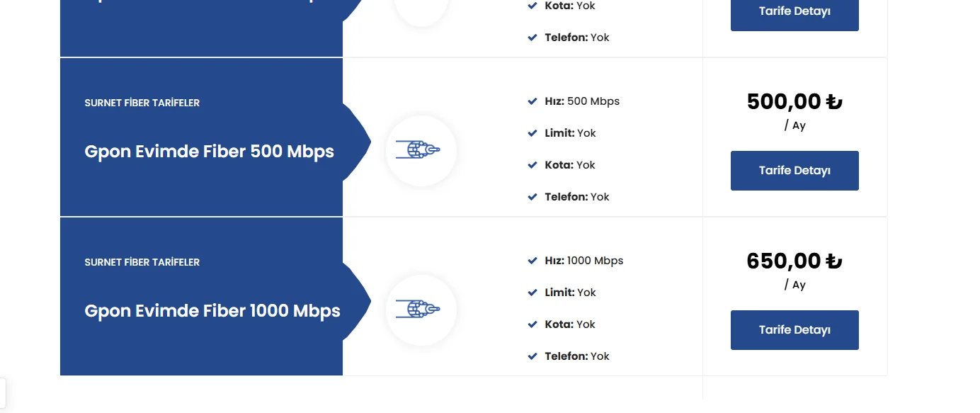Click the partially visible Tarife Detayı button at top
Viewport: 980px width, 413px height.
[794, 13]
